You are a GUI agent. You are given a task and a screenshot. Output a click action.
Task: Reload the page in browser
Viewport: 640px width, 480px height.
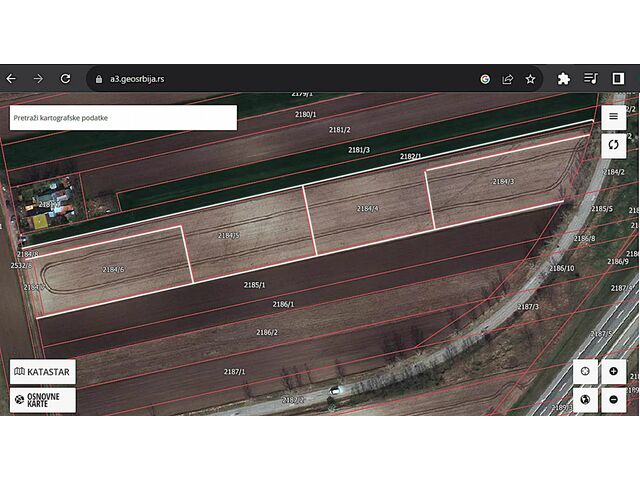[x=65, y=78]
